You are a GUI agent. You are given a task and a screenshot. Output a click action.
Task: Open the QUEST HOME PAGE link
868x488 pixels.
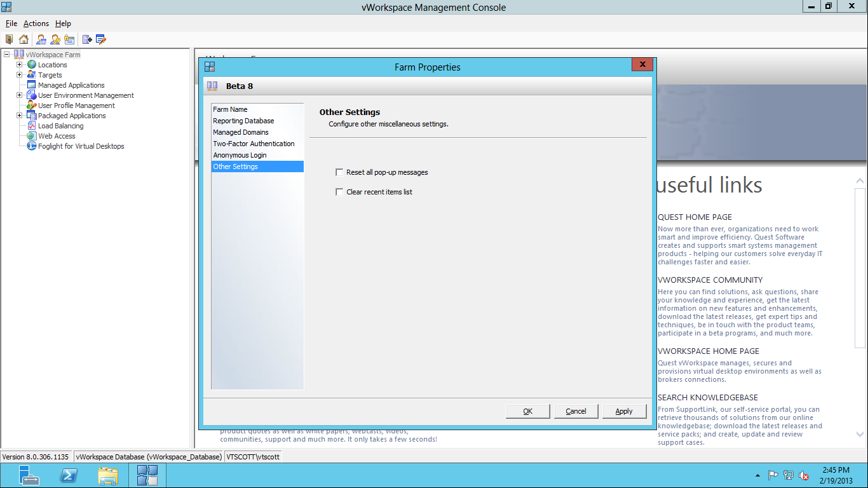point(695,217)
